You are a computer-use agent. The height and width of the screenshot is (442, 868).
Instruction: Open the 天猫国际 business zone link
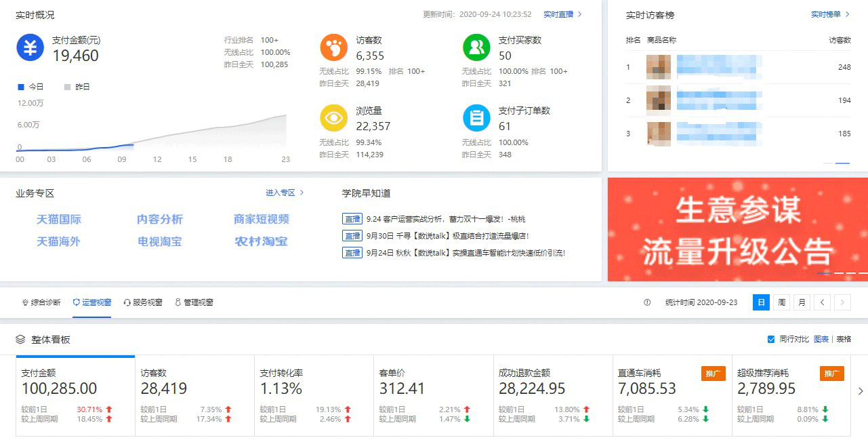click(x=59, y=219)
